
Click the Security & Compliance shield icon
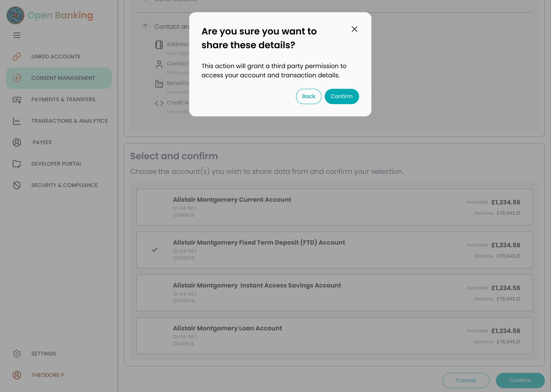17,185
